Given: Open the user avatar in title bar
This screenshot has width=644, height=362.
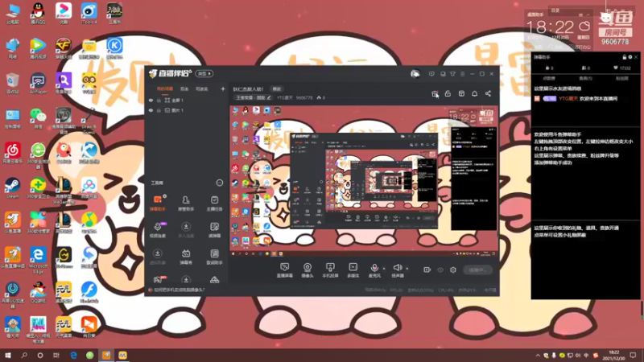Looking at the screenshot, I should [415, 74].
